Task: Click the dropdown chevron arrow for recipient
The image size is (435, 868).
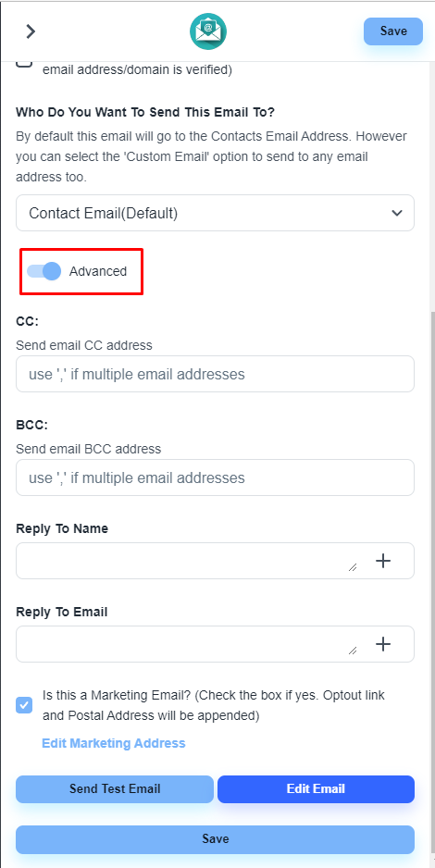Action: pos(397,213)
